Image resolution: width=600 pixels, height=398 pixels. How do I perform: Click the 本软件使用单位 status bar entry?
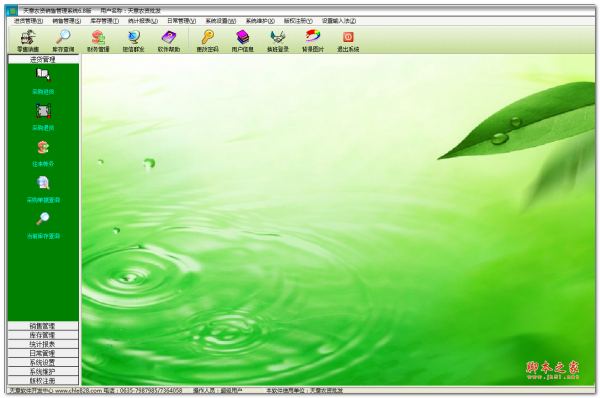(x=305, y=390)
